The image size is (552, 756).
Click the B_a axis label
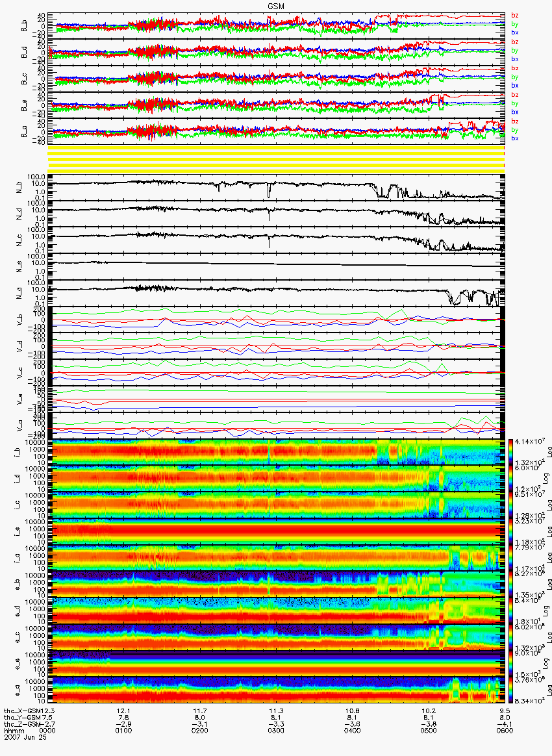click(x=23, y=132)
